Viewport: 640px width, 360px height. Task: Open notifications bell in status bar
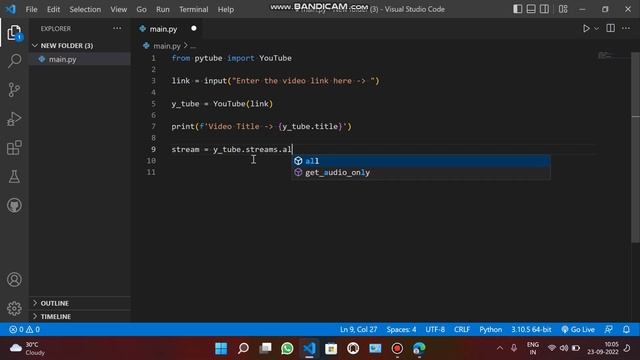point(626,329)
